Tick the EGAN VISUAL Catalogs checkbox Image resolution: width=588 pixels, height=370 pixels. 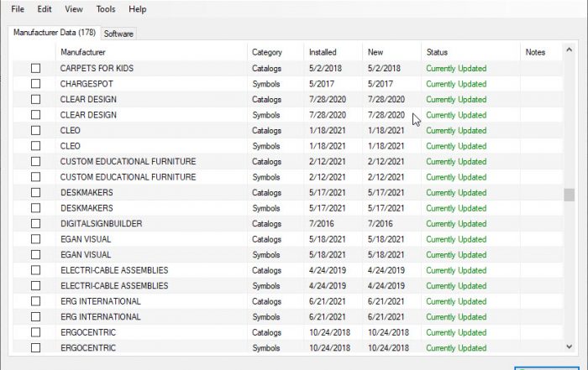tap(35, 239)
